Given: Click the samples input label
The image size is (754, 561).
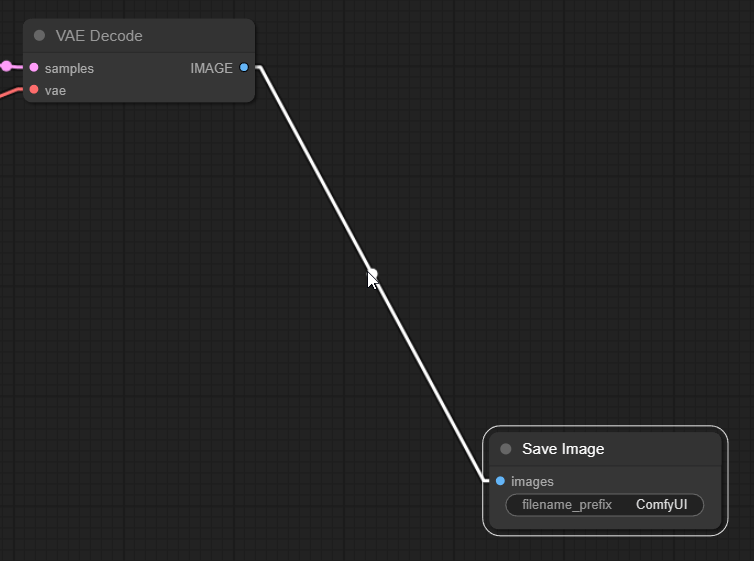Looking at the screenshot, I should coord(69,68).
